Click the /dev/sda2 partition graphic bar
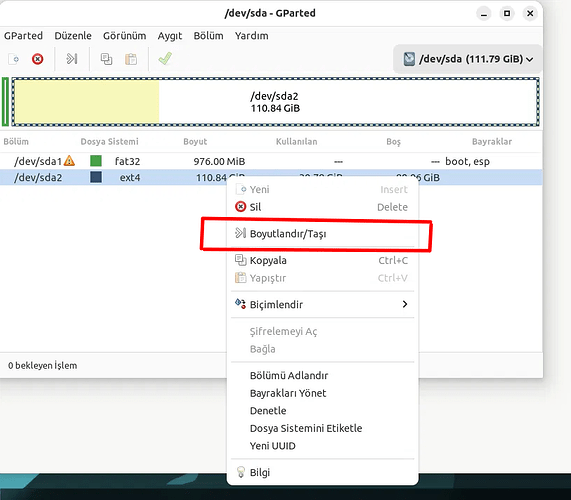This screenshot has width=571, height=500. click(275, 102)
